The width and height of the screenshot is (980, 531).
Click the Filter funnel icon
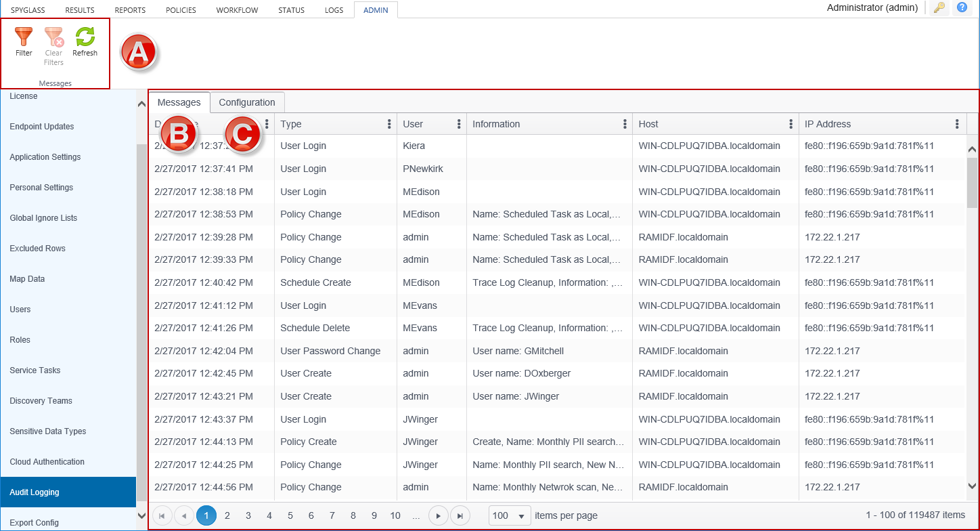pyautogui.click(x=24, y=37)
